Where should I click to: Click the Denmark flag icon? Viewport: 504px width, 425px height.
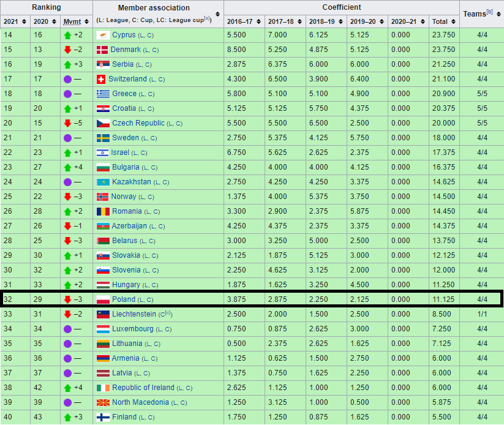click(101, 50)
